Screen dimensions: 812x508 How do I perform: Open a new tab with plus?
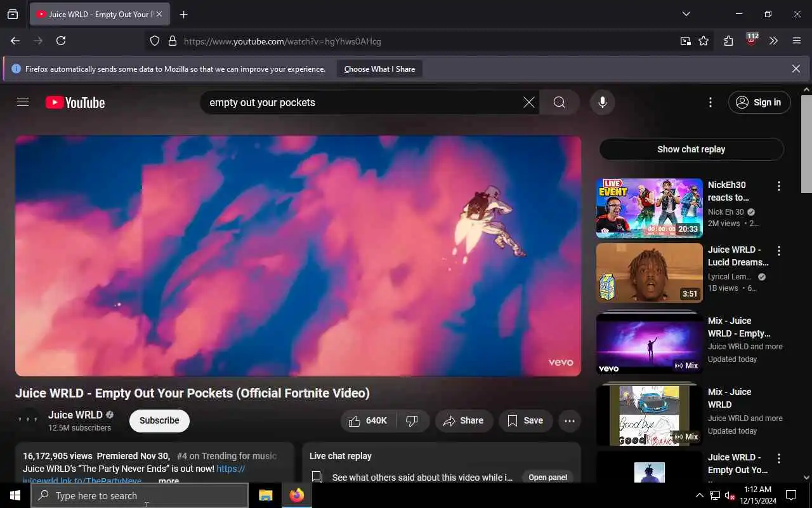[183, 15]
